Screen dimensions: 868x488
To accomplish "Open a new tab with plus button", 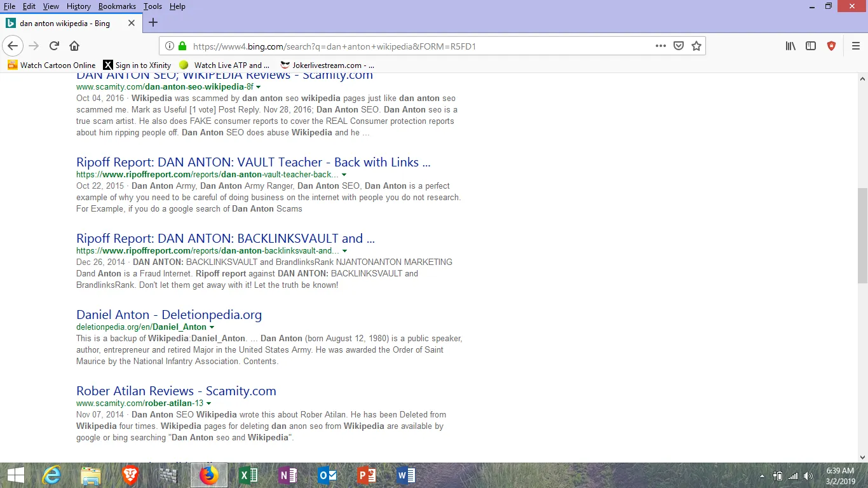I will pos(153,22).
